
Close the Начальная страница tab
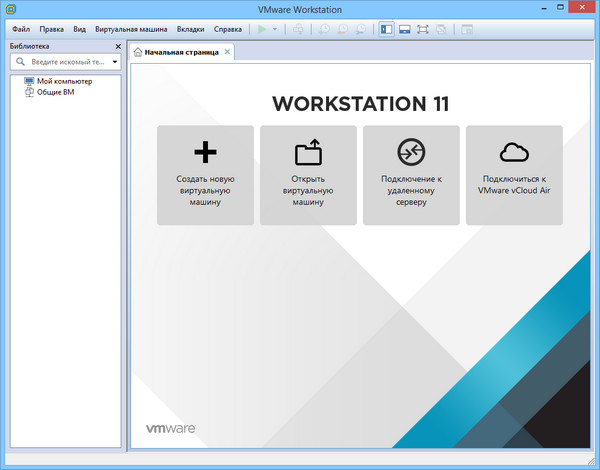pyautogui.click(x=227, y=51)
